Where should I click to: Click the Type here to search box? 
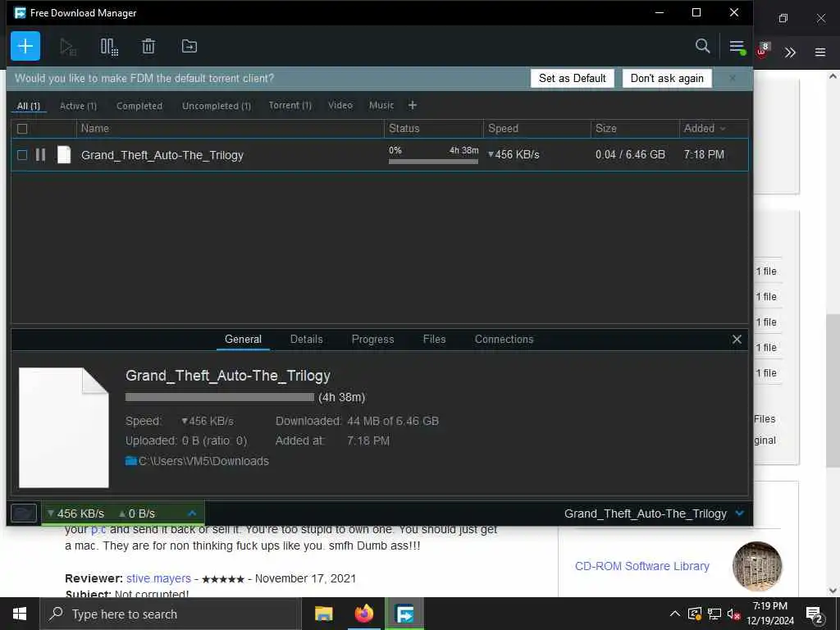tap(171, 614)
